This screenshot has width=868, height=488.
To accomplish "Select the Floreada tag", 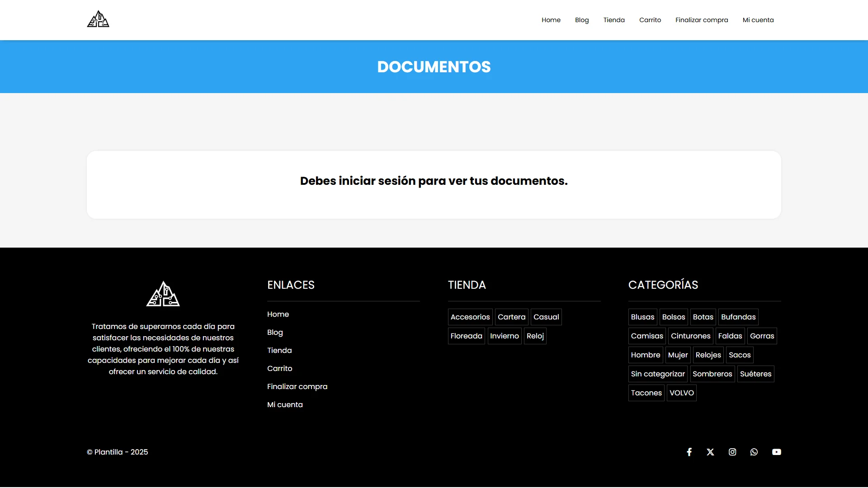I will click(467, 336).
